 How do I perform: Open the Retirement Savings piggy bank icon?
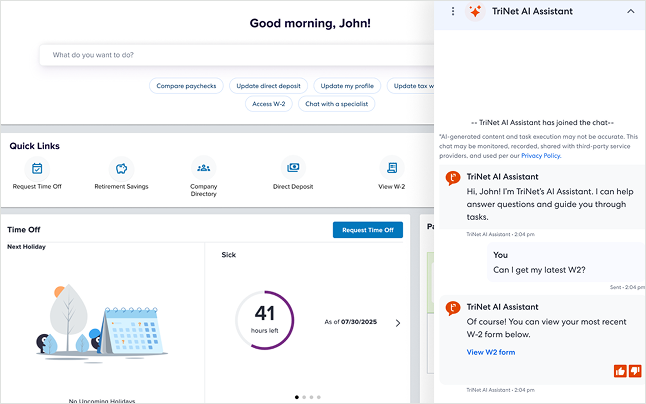(x=121, y=168)
